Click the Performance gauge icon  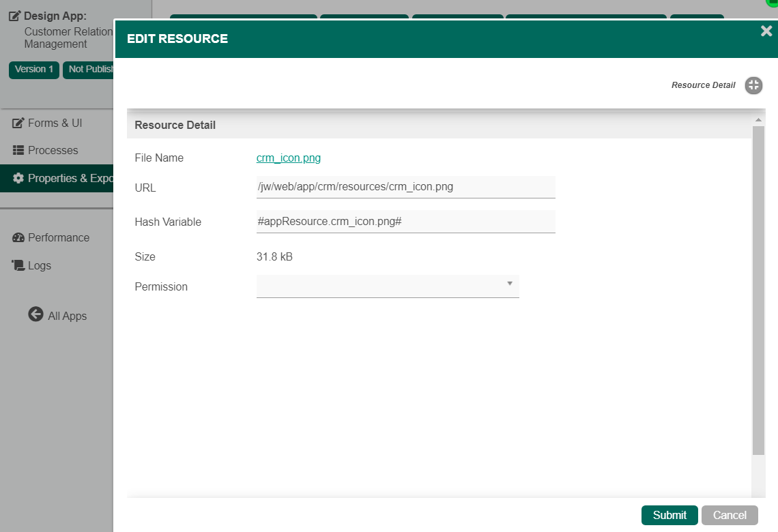18,237
